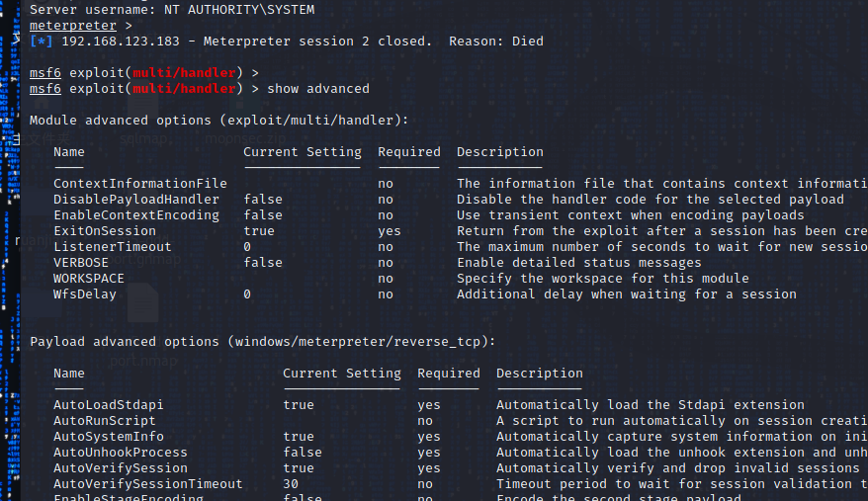Viewport: 868px width, 501px height.
Task: Click the 'Reason: Died' text
Action: [x=496, y=41]
